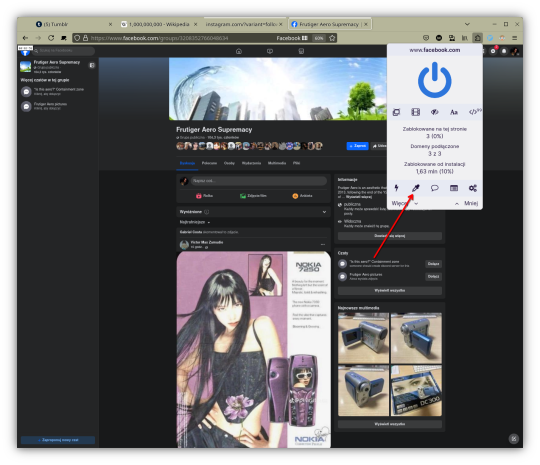This screenshot has width=540, height=465.
Task: Click Dołącz for Frutiger Aero pictures chat
Action: point(433,277)
